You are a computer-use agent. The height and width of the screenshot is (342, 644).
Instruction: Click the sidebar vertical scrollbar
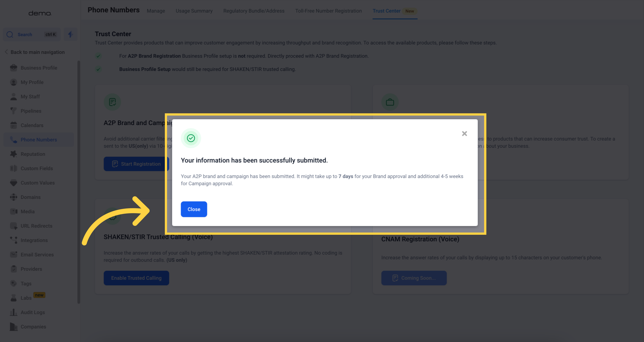click(x=79, y=182)
